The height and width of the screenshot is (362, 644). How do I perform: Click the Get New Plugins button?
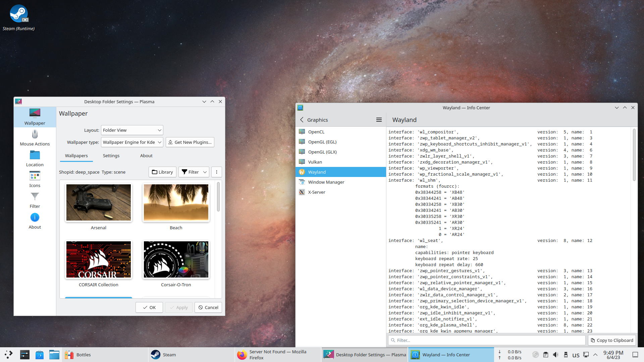tap(190, 142)
